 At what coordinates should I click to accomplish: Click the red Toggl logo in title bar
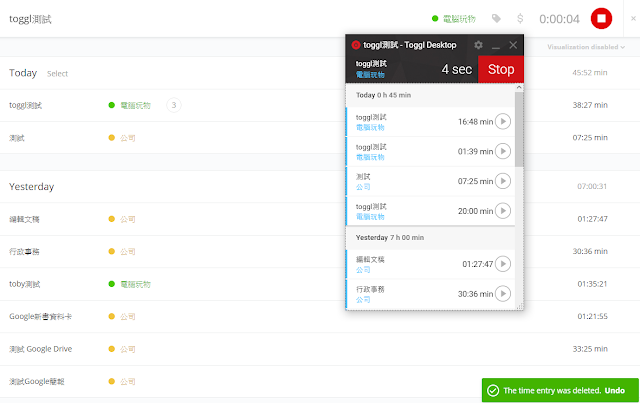tap(356, 45)
